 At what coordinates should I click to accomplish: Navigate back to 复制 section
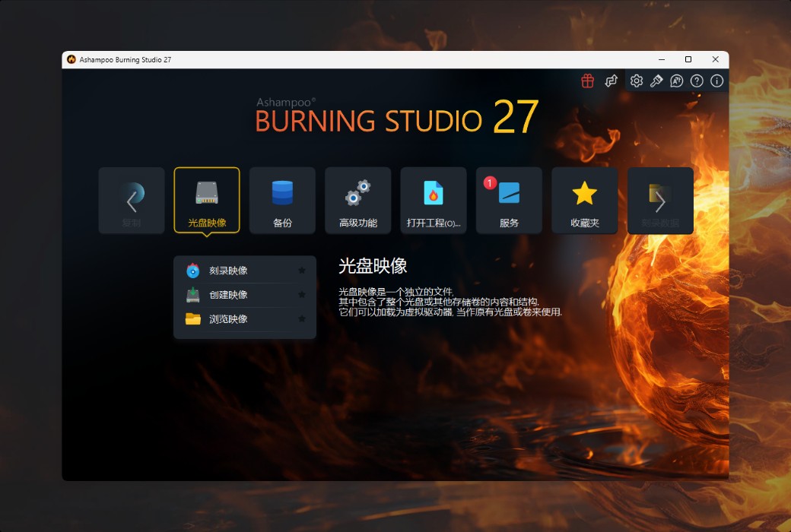pyautogui.click(x=131, y=200)
